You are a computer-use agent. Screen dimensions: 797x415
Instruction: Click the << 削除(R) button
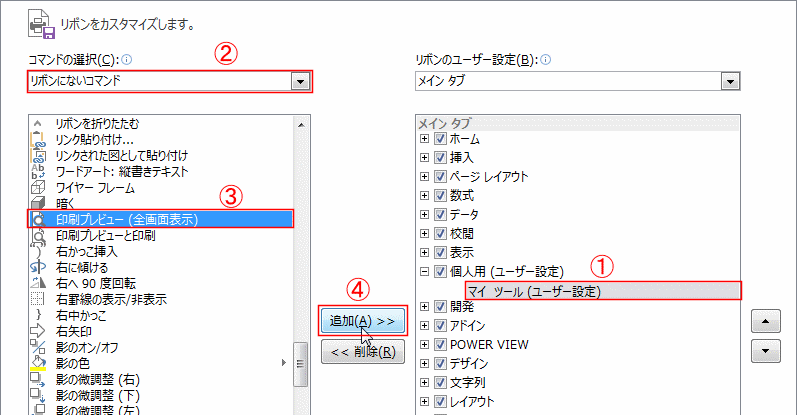click(x=363, y=351)
